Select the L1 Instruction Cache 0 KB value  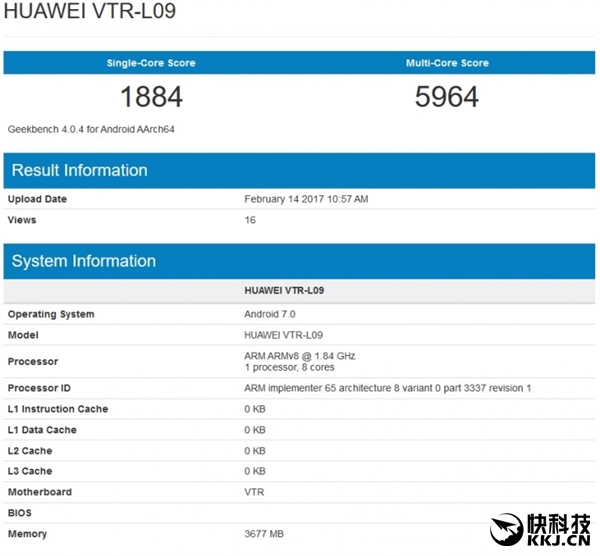point(255,409)
